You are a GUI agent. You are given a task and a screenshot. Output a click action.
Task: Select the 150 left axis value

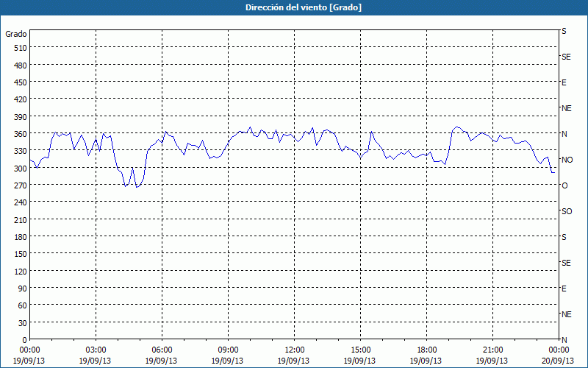click(21, 254)
